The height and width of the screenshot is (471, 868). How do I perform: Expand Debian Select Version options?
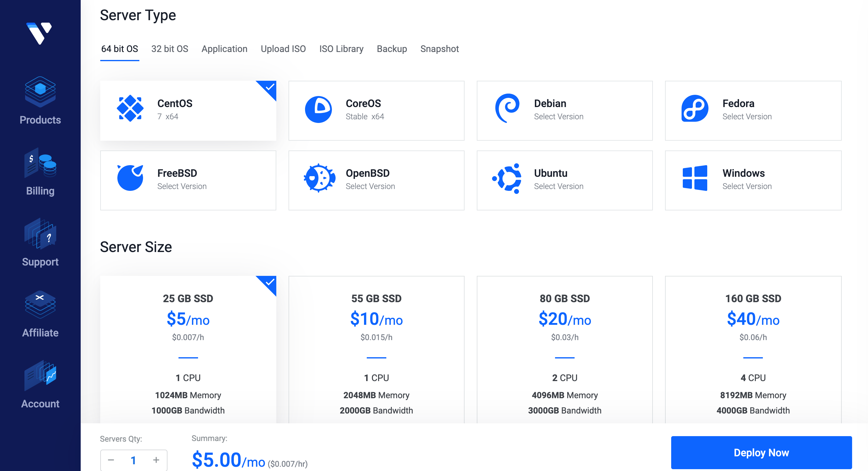tap(558, 117)
